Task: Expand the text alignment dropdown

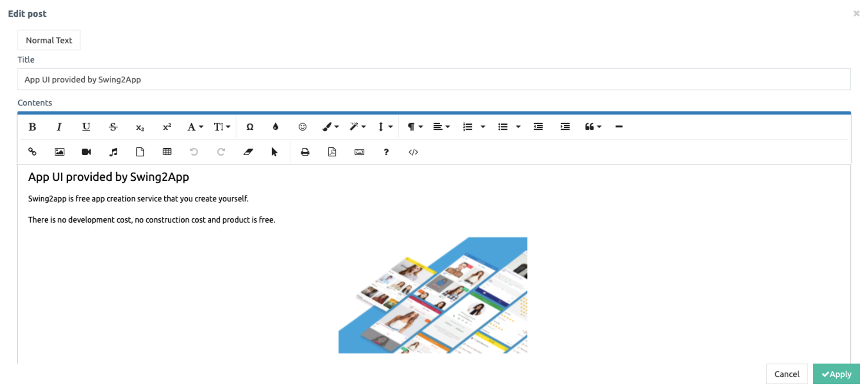Action: point(441,127)
